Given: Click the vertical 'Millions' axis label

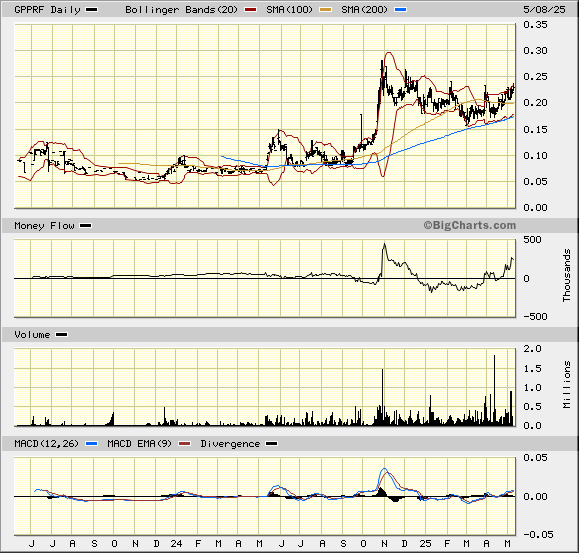Looking at the screenshot, I should tap(567, 385).
